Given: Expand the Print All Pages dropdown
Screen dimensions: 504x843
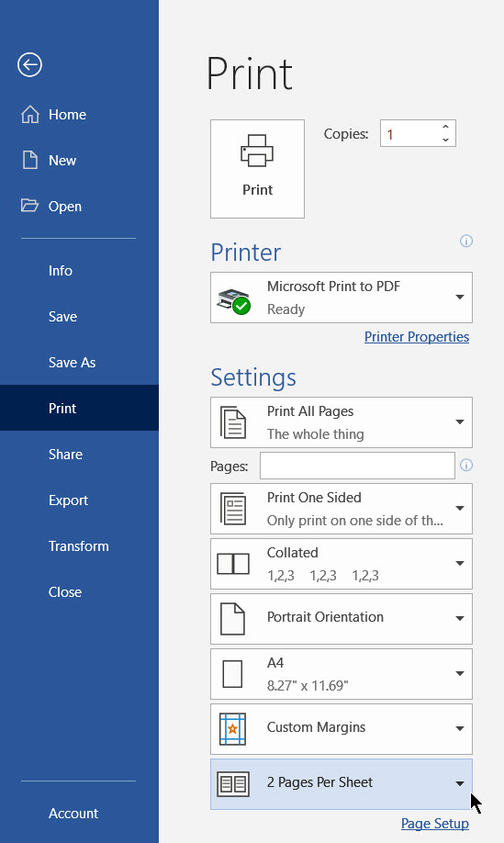Looking at the screenshot, I should coord(342,422).
